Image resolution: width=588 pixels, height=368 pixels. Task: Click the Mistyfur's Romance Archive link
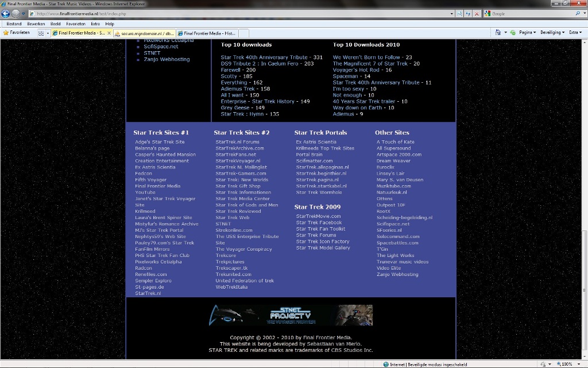tap(167, 224)
